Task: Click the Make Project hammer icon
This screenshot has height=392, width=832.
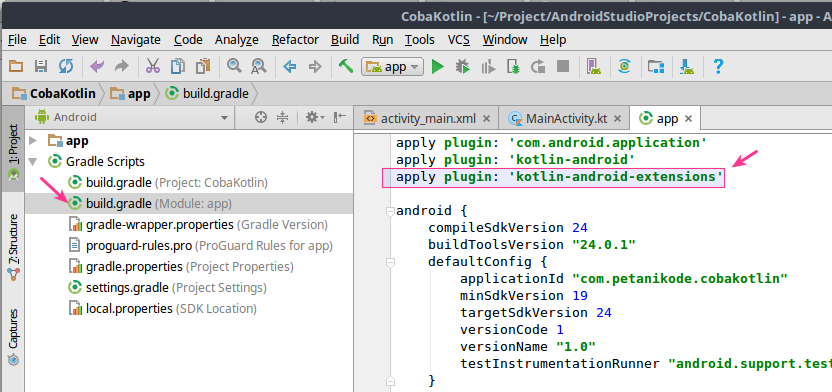Action: point(346,66)
